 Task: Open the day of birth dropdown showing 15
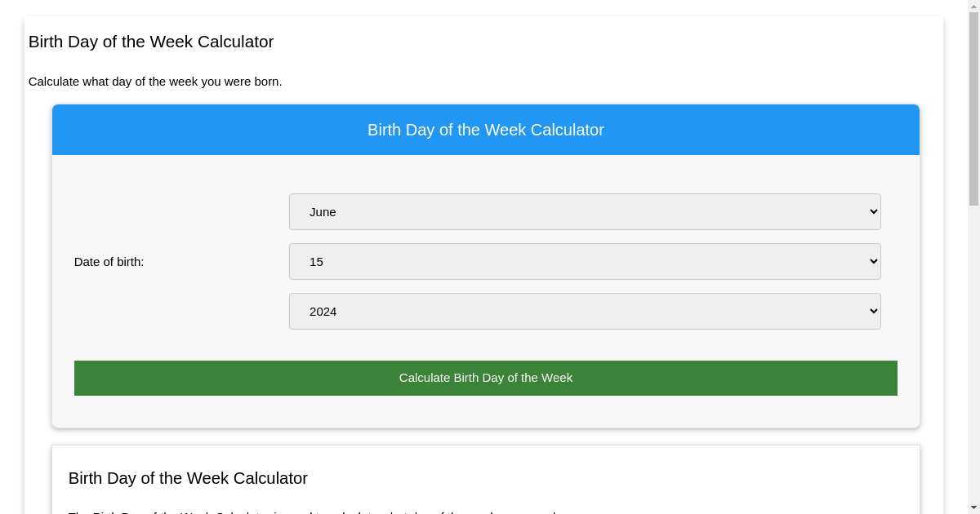coord(585,261)
